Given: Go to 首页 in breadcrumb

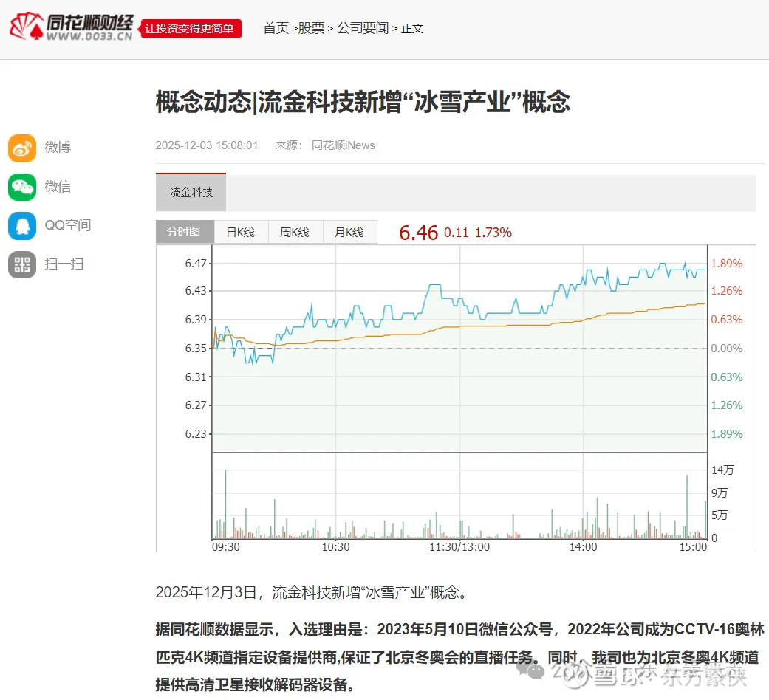Looking at the screenshot, I should (x=276, y=29).
